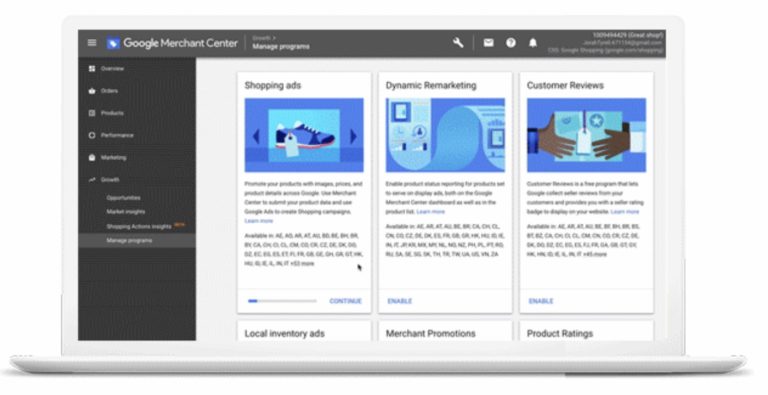Open the wrench tools icon
This screenshot has height=395, width=768.
458,43
